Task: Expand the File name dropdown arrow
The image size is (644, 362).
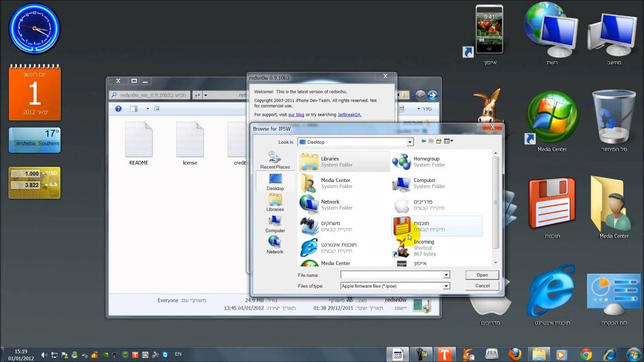Action: click(x=446, y=275)
